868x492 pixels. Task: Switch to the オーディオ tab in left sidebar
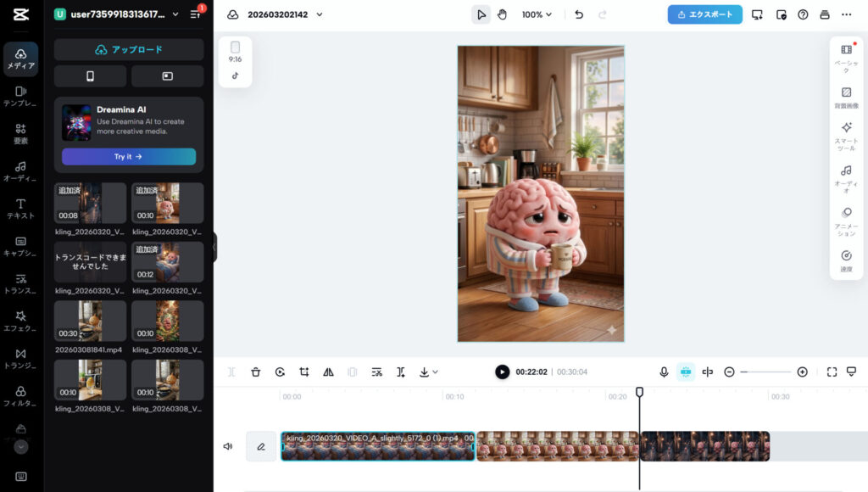[x=21, y=171]
